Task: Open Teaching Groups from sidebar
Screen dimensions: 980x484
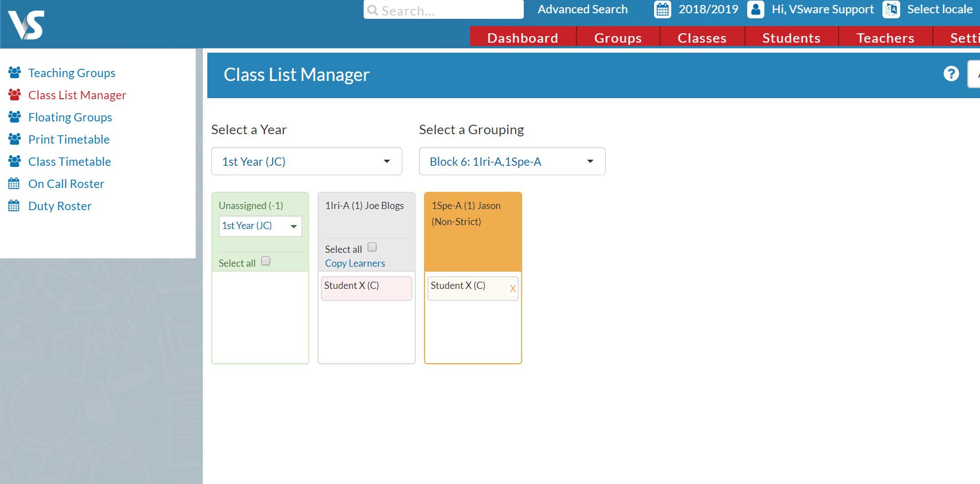Action: click(x=72, y=73)
